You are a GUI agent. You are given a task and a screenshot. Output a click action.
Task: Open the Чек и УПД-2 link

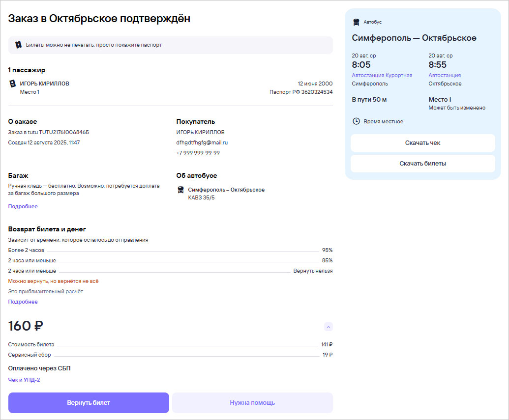(24, 380)
